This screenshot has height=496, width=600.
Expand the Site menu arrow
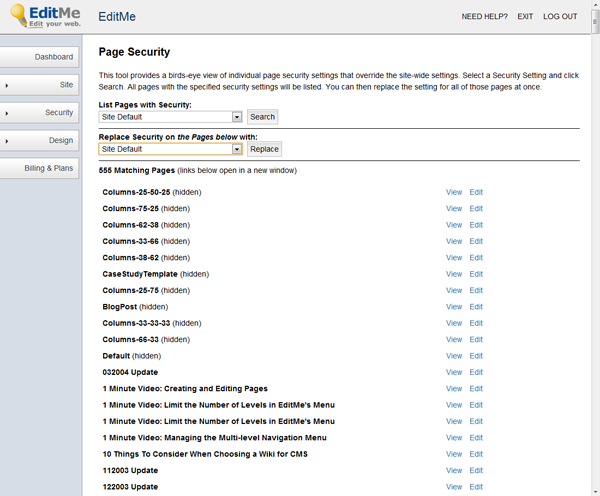(x=7, y=85)
